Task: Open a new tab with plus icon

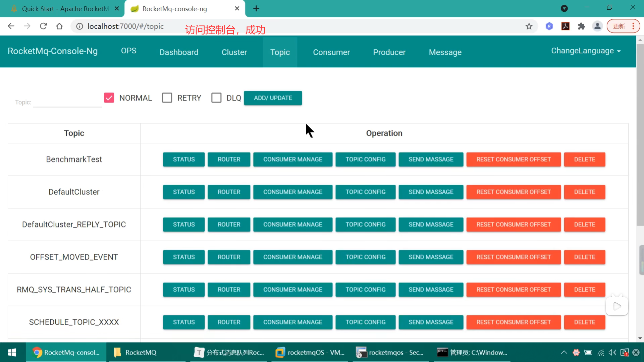Action: (256, 9)
